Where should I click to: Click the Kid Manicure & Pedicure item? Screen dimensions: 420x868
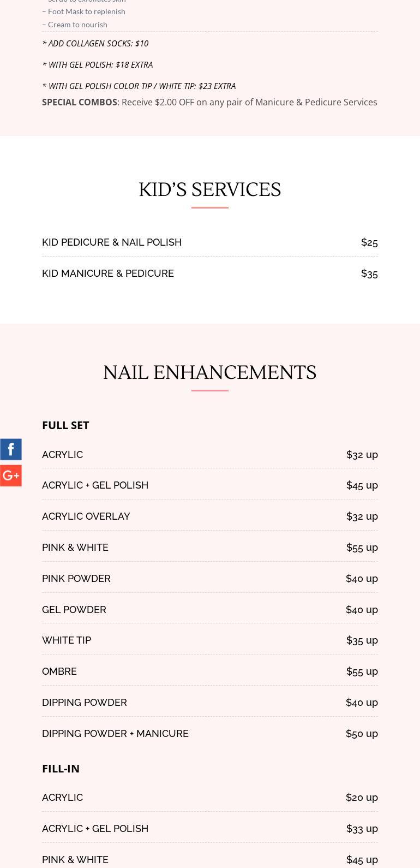pyautogui.click(x=108, y=273)
